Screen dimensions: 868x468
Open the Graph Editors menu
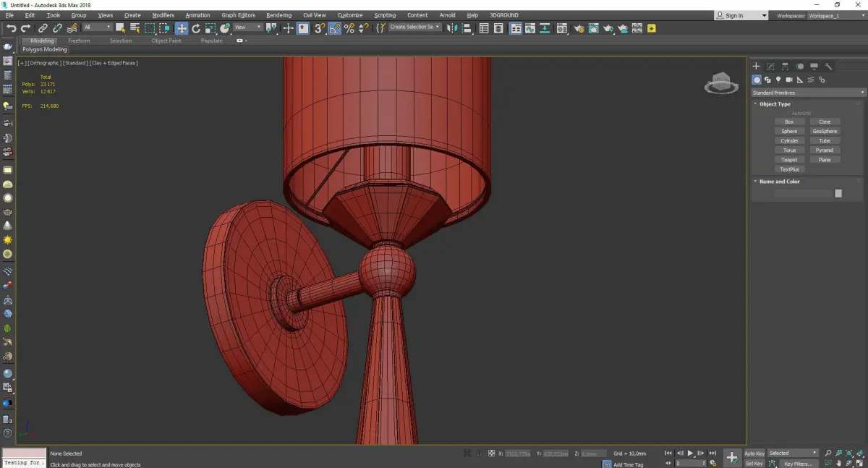pos(238,15)
